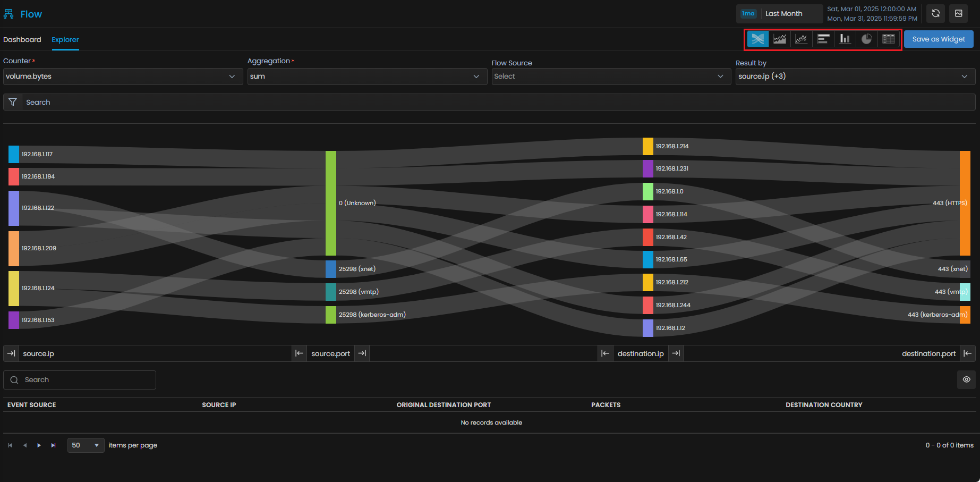Sort by SOURCE IP column header
This screenshot has width=980, height=482.
click(x=219, y=405)
